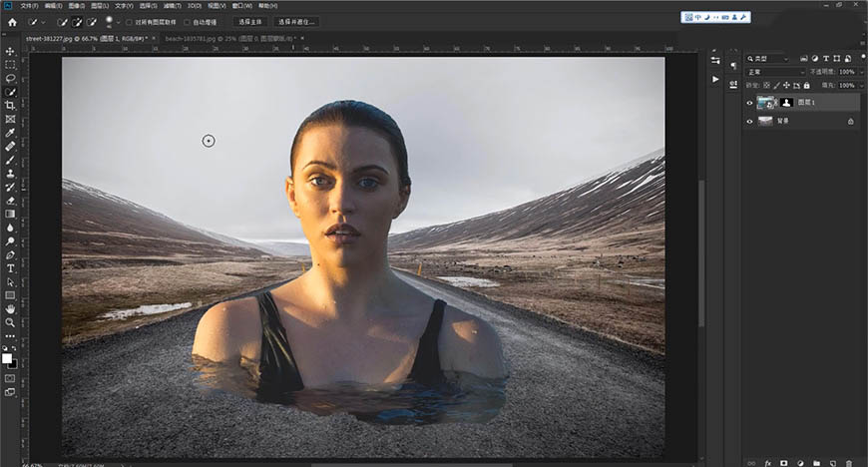Viewport: 868px width, 467px height.
Task: Open the Paragraph panel icon
Action: (733, 66)
